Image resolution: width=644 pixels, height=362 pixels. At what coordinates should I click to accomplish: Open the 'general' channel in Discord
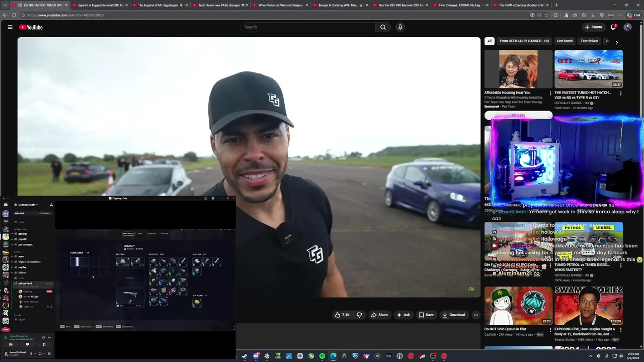pos(23,234)
